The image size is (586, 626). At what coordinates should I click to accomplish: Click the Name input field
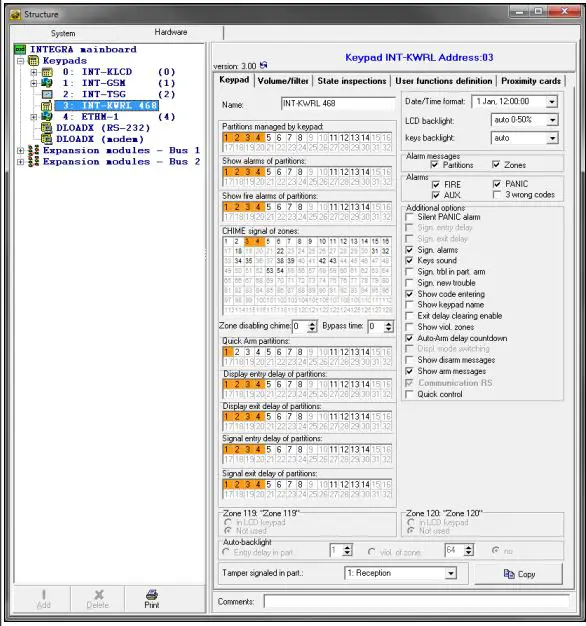(338, 104)
